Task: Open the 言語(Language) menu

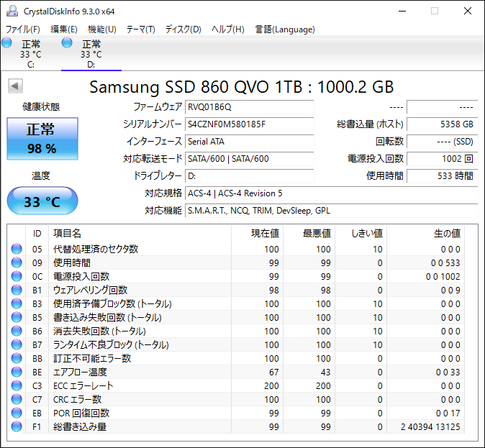Action: 285,29
